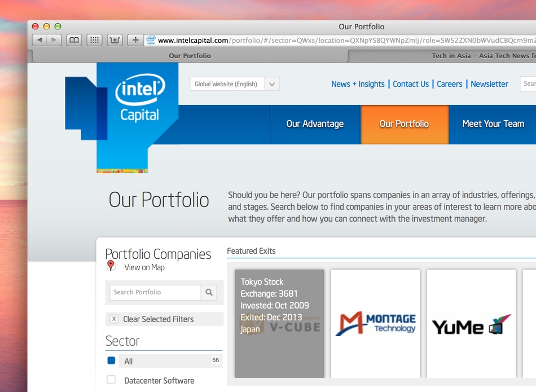Image resolution: width=536 pixels, height=392 pixels.
Task: Open the Newsletter link
Action: click(x=489, y=84)
